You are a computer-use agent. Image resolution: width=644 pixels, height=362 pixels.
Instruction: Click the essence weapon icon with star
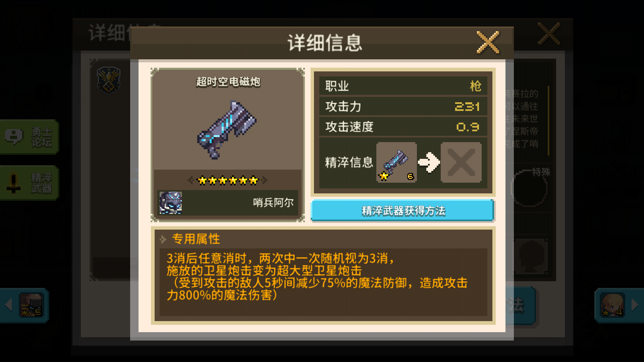click(396, 162)
